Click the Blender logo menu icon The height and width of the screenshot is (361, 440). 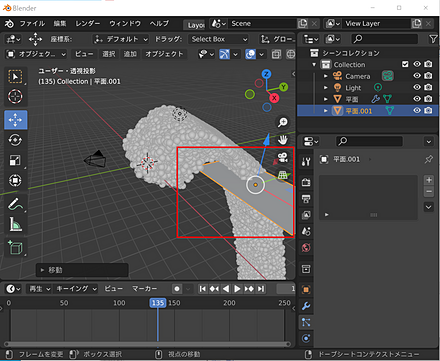pos(9,23)
